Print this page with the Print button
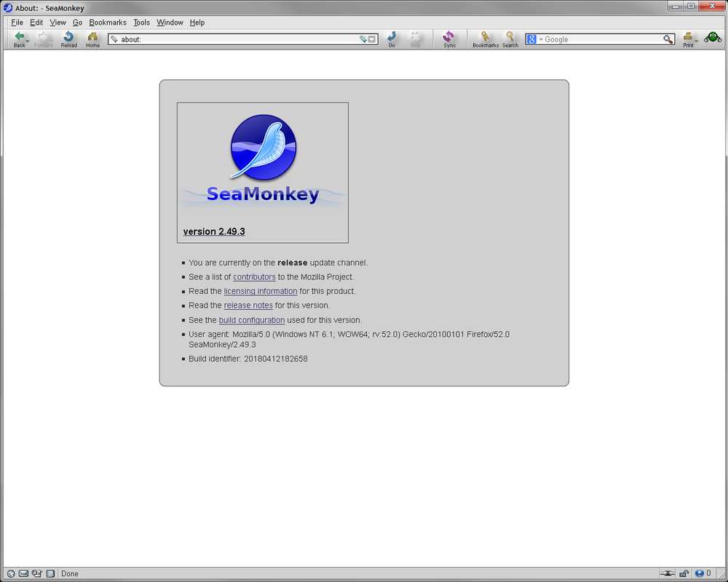The image size is (728, 582). pos(688,39)
